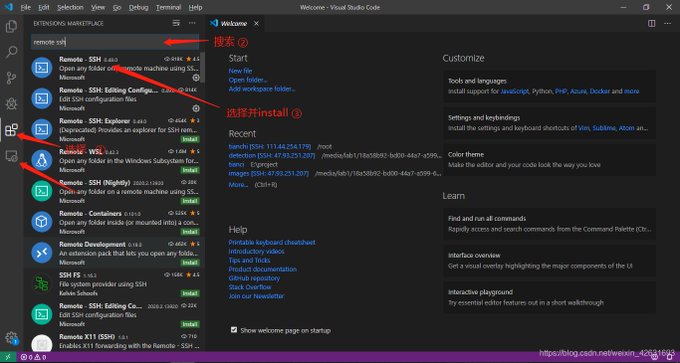Screen dimensions: 680x363
Task: Open Interface overview card
Action: (549, 261)
